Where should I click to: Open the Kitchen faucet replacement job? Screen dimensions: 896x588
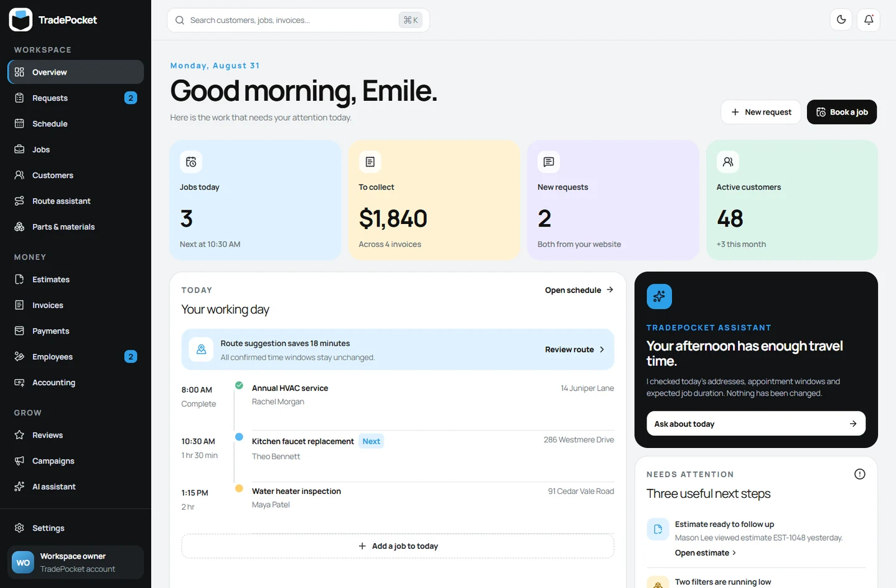303,441
